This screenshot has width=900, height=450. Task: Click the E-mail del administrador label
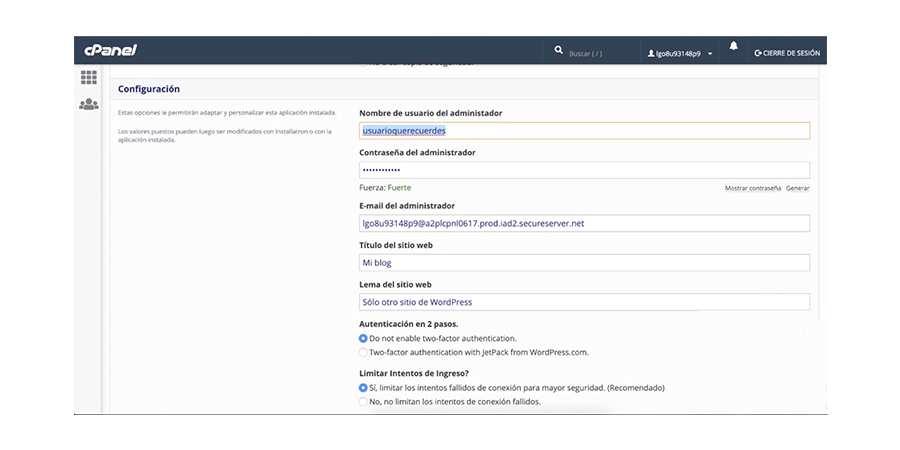[x=407, y=205]
